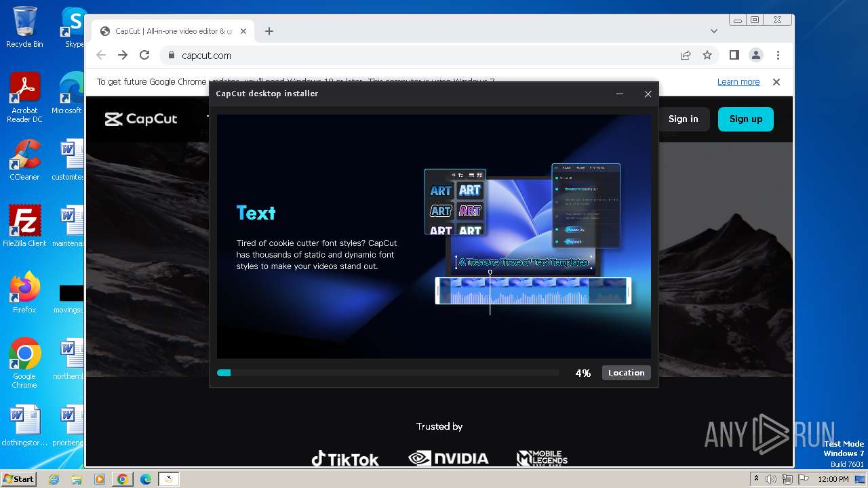The width and height of the screenshot is (868, 488).
Task: Open the clothingstor document icon
Action: (x=24, y=426)
